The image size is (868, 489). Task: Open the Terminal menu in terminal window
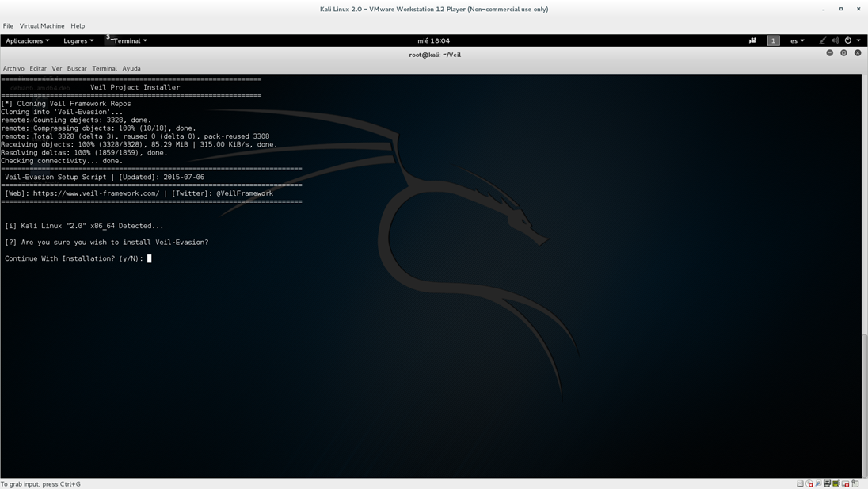tap(105, 69)
